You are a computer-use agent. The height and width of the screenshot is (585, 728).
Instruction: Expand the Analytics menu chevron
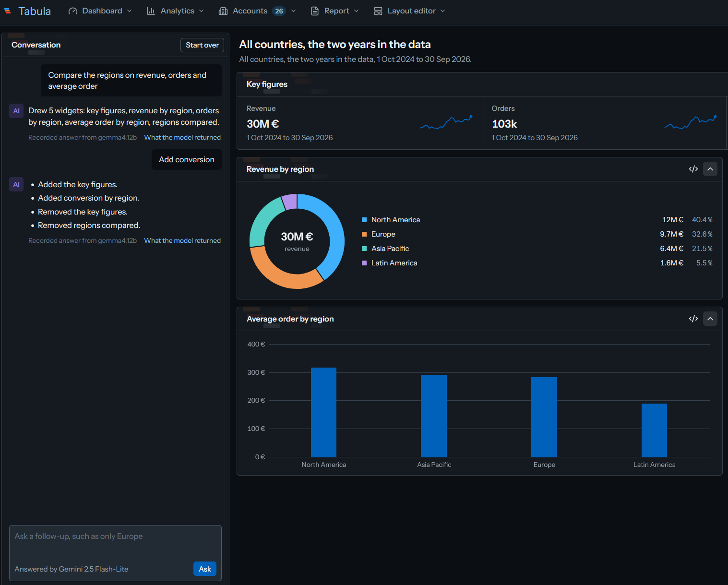tap(201, 11)
